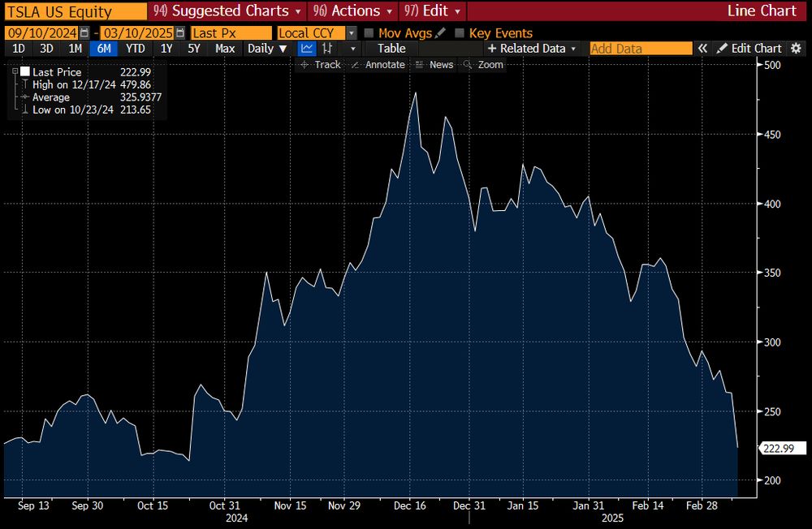Open the start date calendar picker icon

pyautogui.click(x=84, y=33)
